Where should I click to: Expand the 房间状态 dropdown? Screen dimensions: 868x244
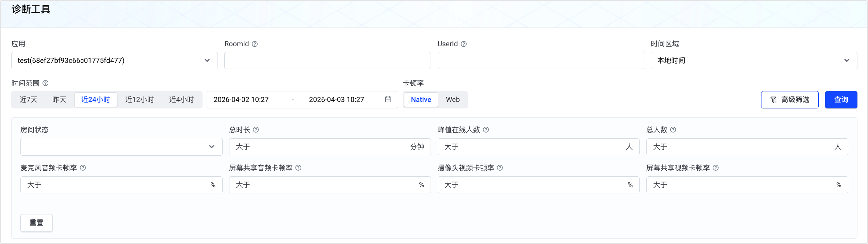(121, 147)
